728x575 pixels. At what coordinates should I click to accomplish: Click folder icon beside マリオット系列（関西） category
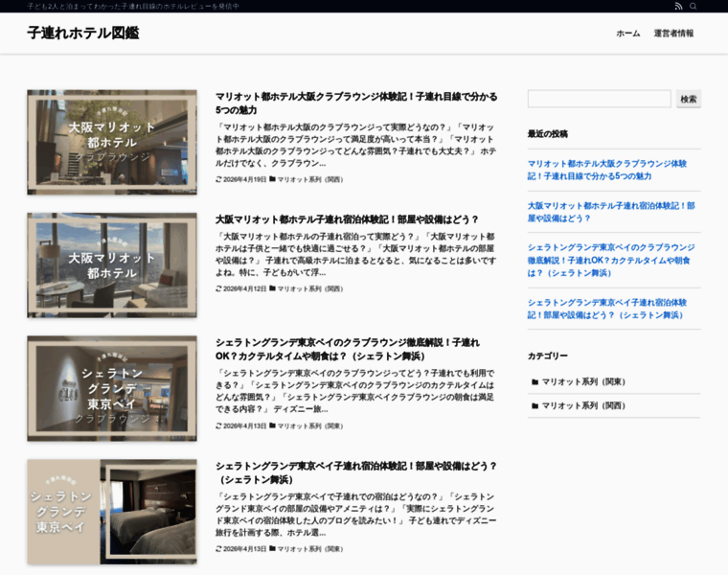(x=535, y=405)
